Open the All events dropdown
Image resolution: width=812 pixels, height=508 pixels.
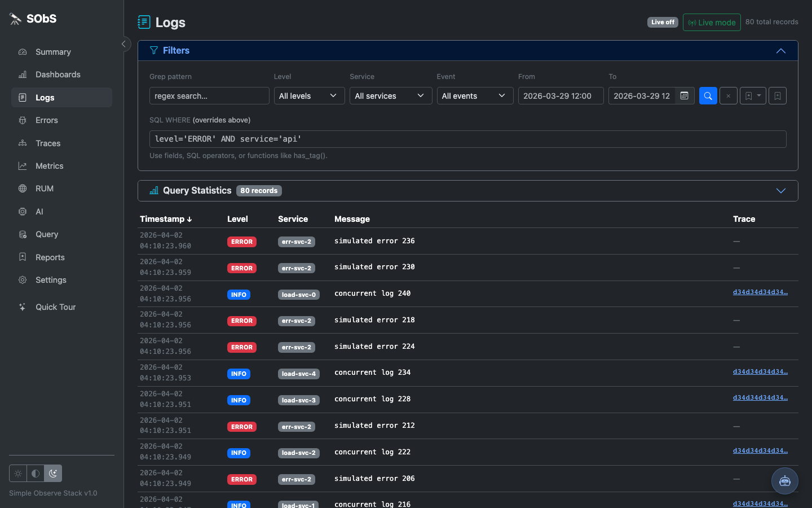pos(475,96)
